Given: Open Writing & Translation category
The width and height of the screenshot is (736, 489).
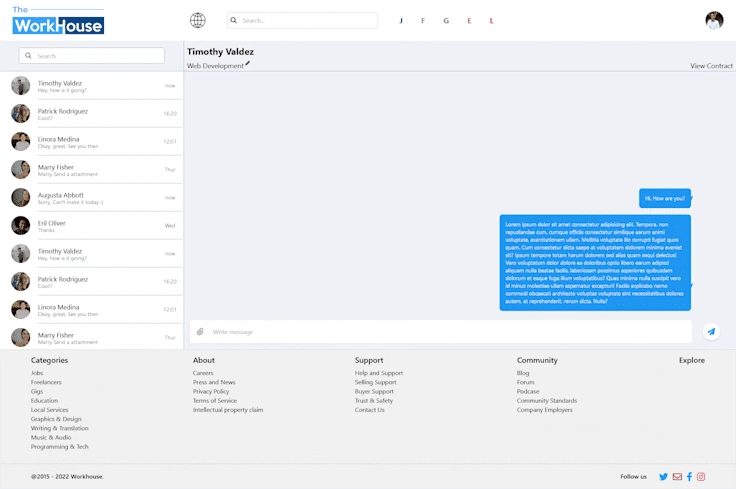Looking at the screenshot, I should (60, 428).
